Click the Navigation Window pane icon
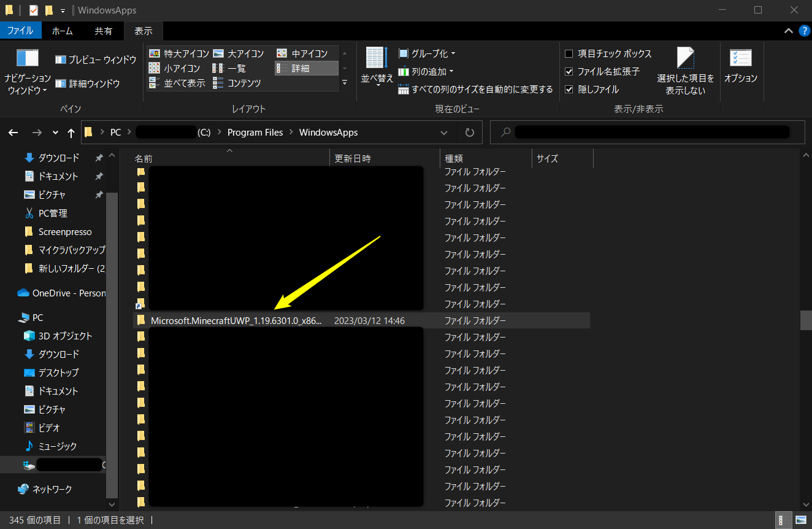 coord(28,59)
